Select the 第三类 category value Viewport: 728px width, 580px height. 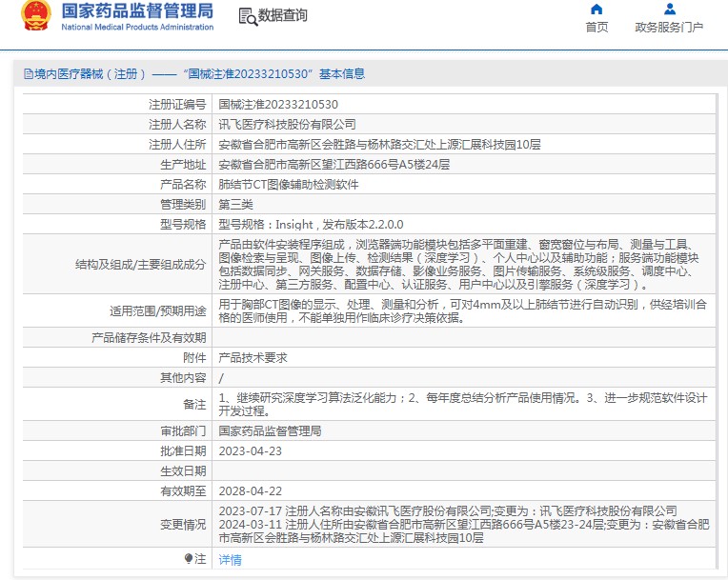(236, 204)
